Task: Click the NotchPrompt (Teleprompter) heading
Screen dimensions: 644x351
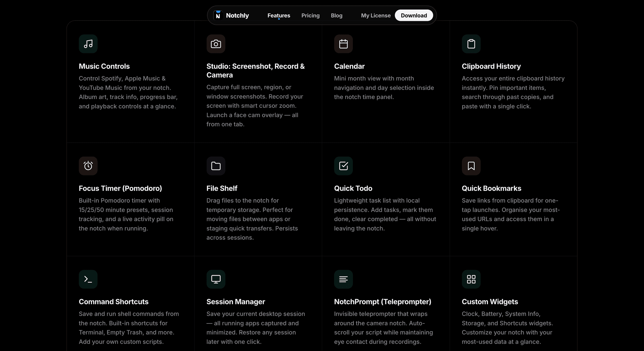Action: [383, 302]
